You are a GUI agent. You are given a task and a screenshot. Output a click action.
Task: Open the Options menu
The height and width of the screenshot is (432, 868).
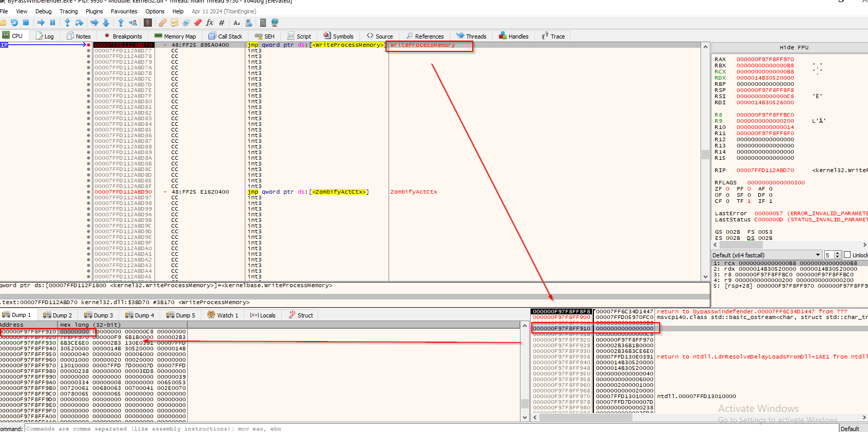click(155, 11)
